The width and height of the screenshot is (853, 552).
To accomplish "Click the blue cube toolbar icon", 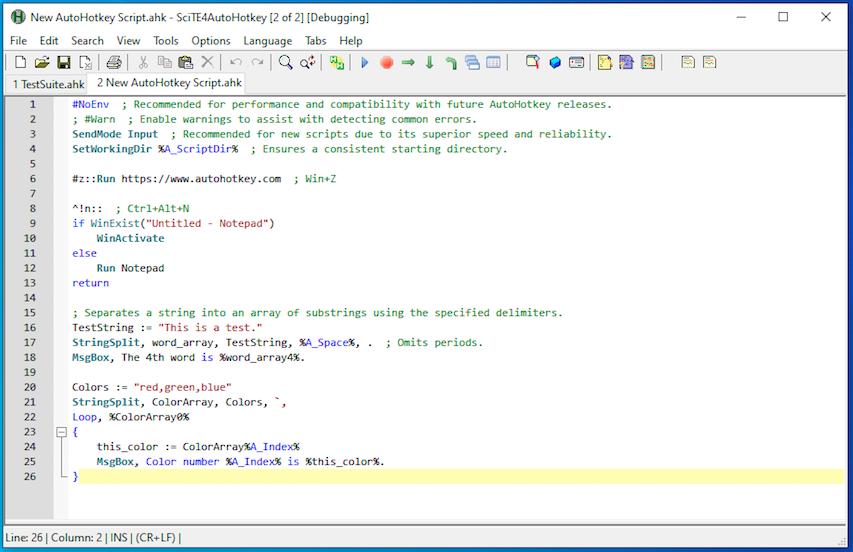I will (x=555, y=63).
